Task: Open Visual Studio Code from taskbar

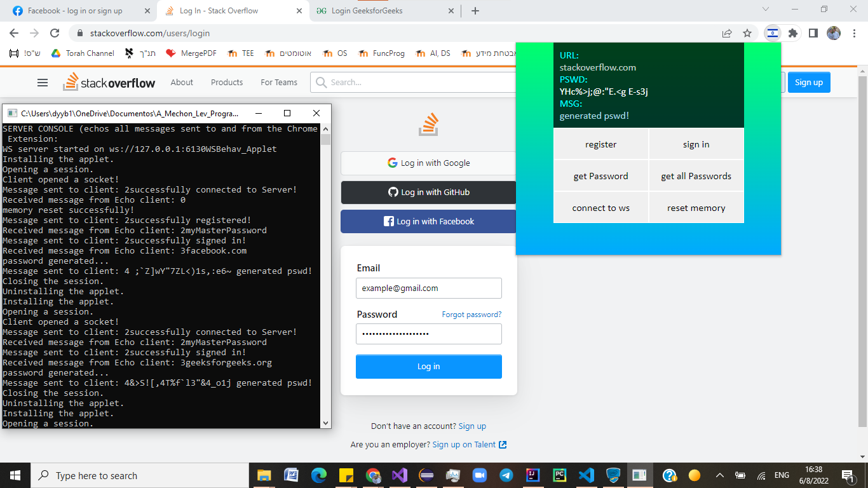Action: (x=587, y=475)
